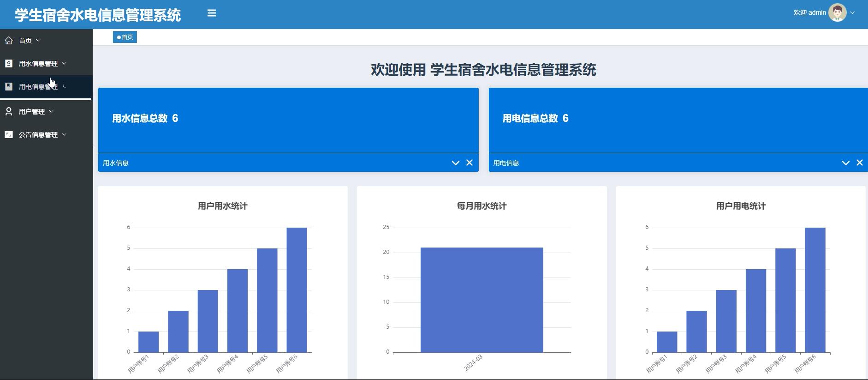Collapse the 用水信息 card with its chevron
The height and width of the screenshot is (380, 868).
coord(456,163)
